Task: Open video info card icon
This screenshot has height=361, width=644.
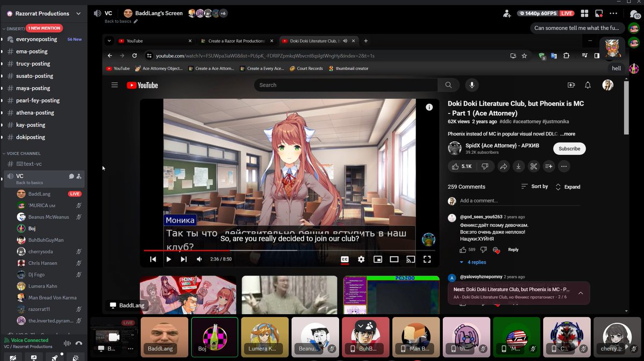Action: 429,107
